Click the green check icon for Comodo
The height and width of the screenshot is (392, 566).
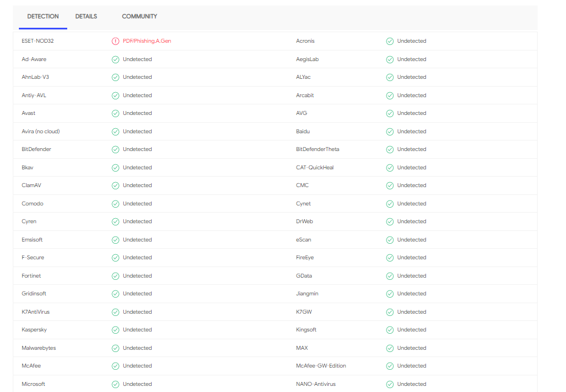coord(115,204)
